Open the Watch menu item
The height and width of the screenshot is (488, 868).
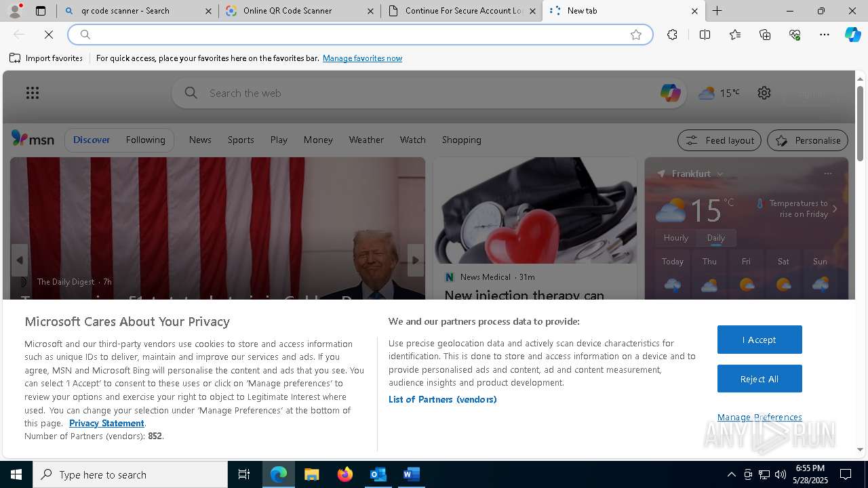[412, 140]
